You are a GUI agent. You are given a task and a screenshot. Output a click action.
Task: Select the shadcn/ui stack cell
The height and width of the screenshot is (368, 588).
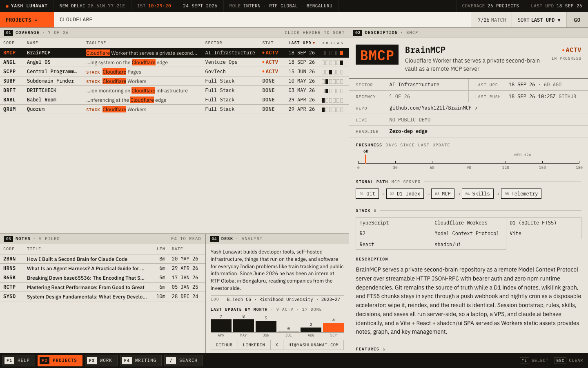pyautogui.click(x=468, y=245)
